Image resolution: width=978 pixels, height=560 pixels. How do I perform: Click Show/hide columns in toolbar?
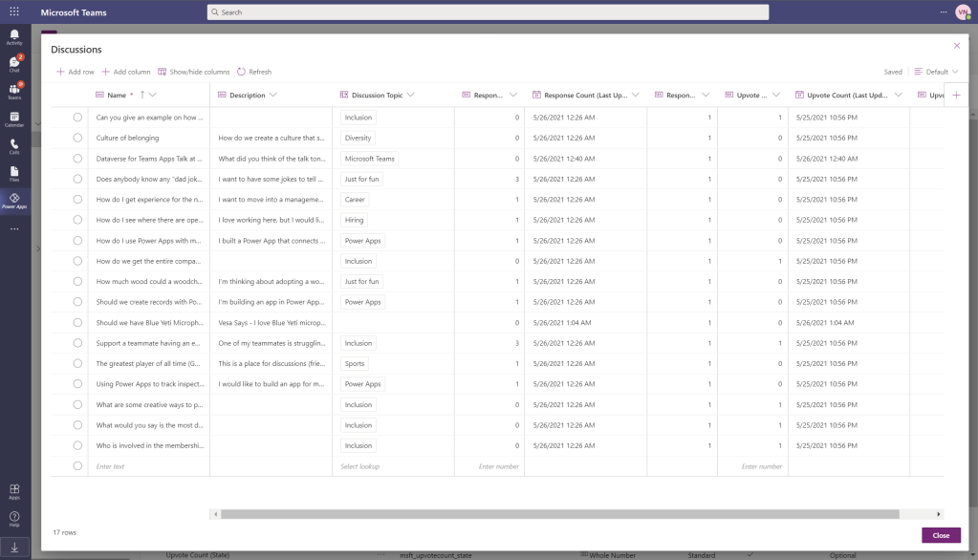click(x=194, y=72)
